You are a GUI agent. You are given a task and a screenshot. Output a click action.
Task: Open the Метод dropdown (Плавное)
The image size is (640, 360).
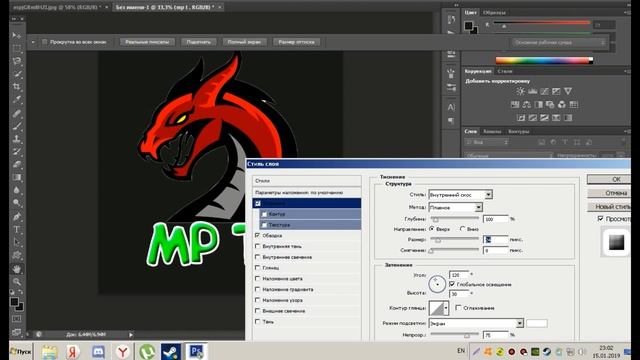pos(456,207)
